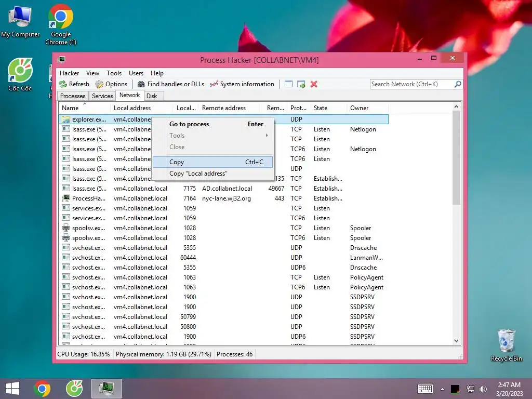This screenshot has height=399, width=532.
Task: Select svchost row with port 50800
Action: tap(224, 327)
